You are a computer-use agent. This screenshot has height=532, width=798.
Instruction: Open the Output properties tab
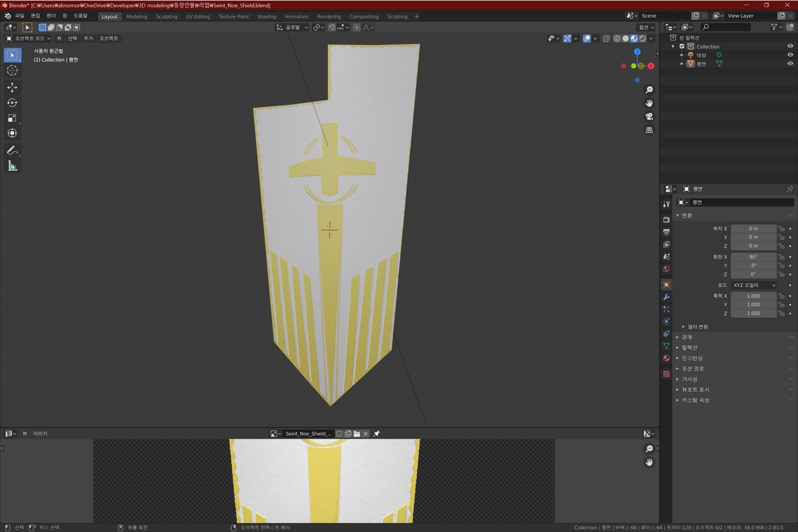pyautogui.click(x=666, y=232)
